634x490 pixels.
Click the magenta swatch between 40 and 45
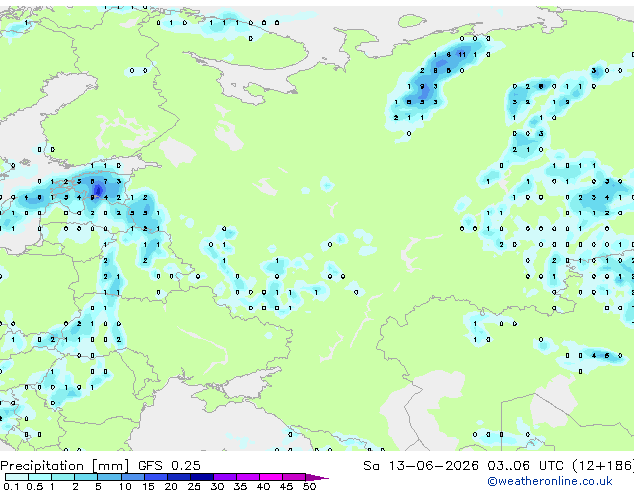pos(271,477)
